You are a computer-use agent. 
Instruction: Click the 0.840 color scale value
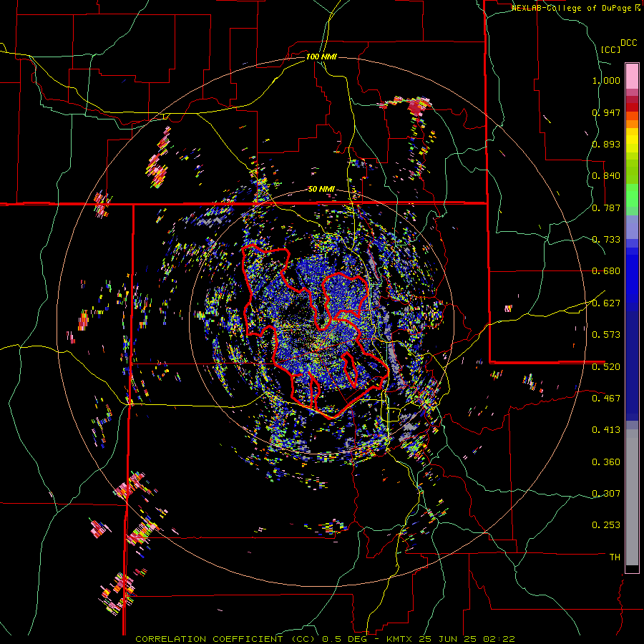[x=606, y=176]
